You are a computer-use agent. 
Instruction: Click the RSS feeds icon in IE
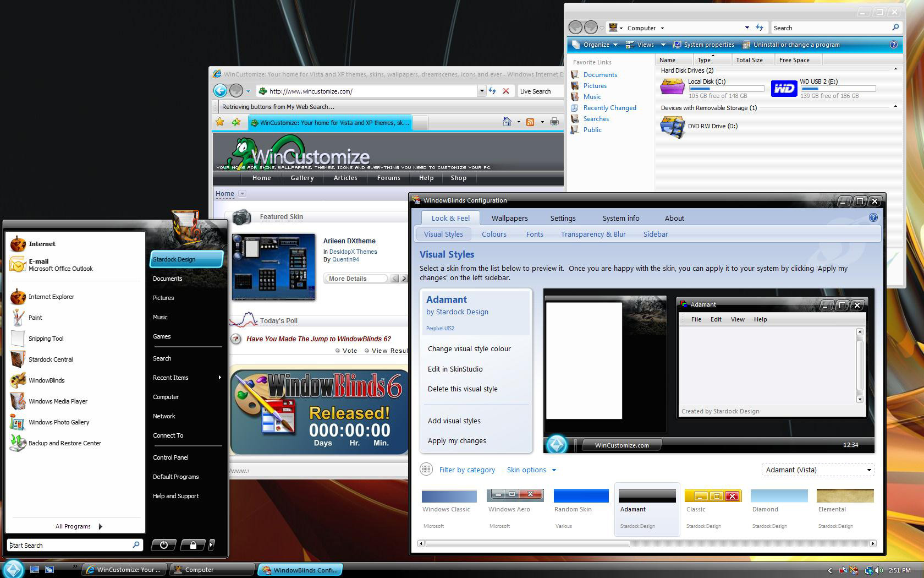pos(530,122)
